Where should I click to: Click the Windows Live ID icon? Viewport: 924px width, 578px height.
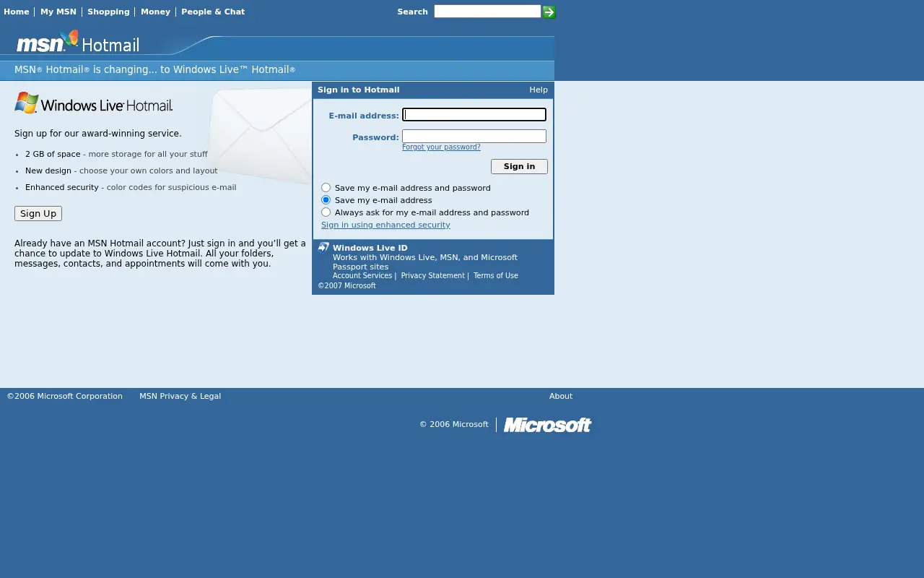coord(323,248)
